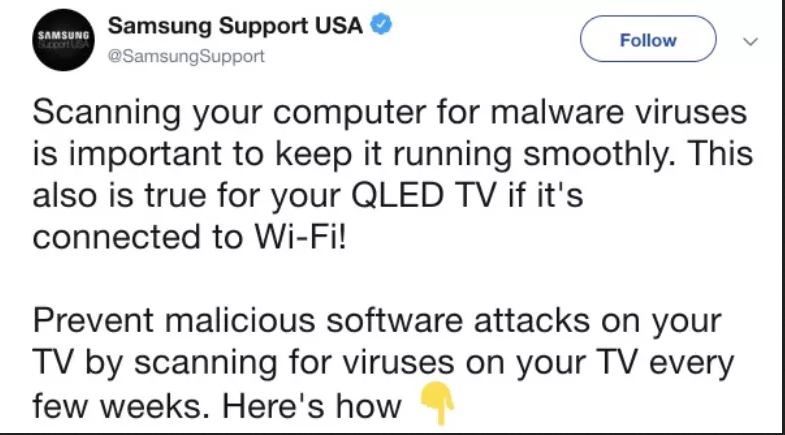Open the tweet options chevron menu
The width and height of the screenshot is (785, 435).
[750, 41]
